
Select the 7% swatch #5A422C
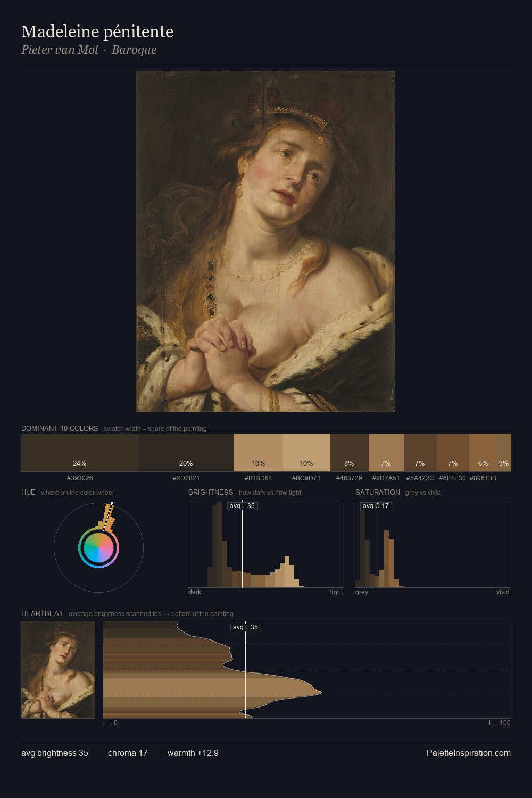coord(420,453)
